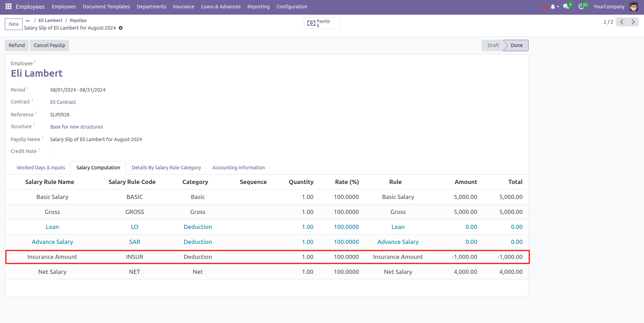Open the Eli Contract link
644x323 pixels.
click(x=63, y=102)
